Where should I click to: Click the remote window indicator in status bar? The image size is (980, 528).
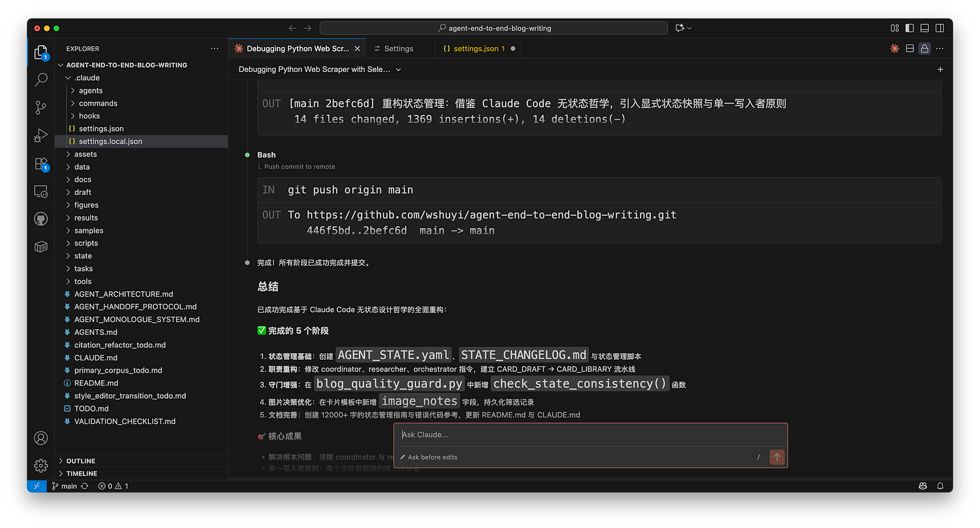pyautogui.click(x=36, y=486)
